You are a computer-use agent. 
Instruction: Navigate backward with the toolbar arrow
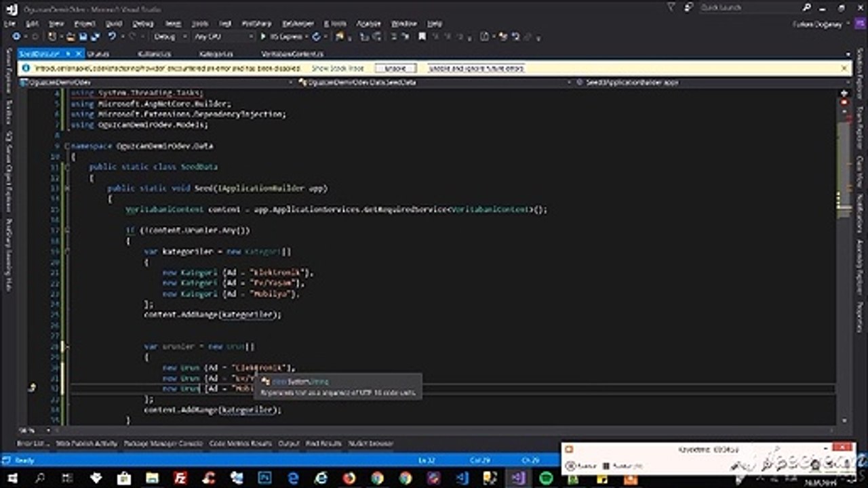point(15,36)
